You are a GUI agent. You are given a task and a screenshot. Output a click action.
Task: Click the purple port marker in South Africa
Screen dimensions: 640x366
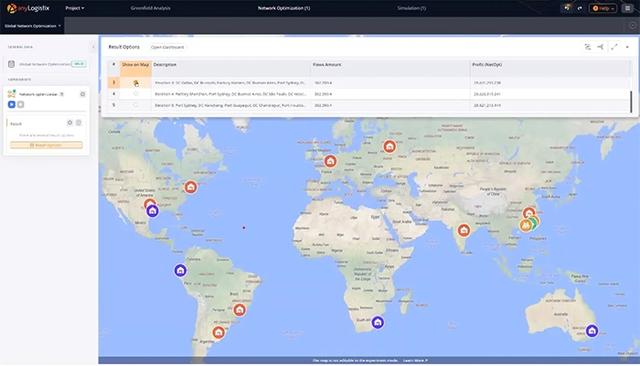pos(378,322)
